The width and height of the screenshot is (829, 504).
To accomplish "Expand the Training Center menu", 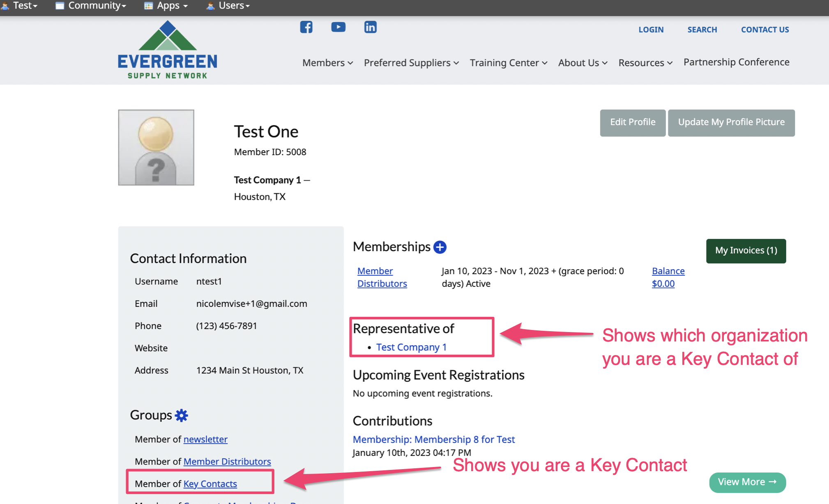I will click(508, 63).
